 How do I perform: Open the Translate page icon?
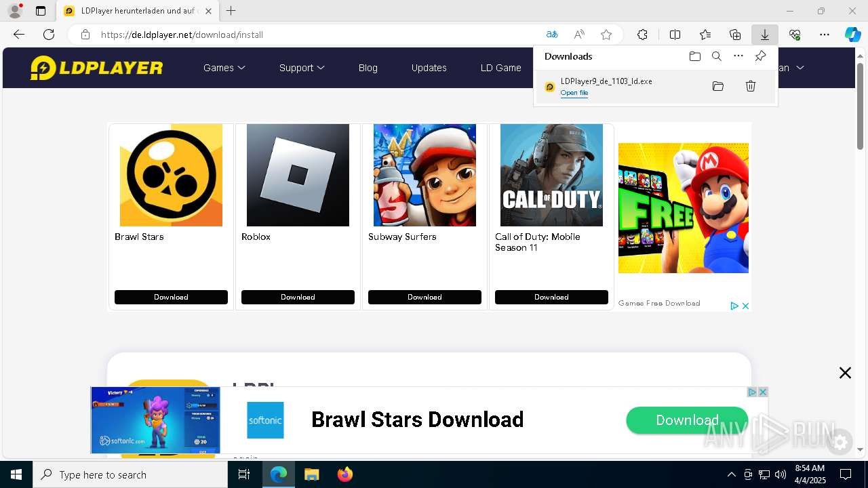click(552, 35)
